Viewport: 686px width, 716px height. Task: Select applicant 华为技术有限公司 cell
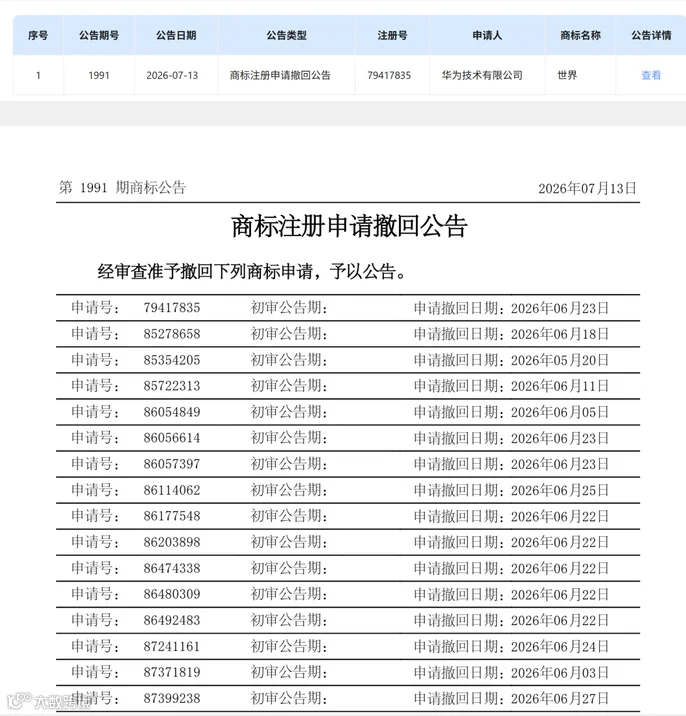[x=482, y=75]
